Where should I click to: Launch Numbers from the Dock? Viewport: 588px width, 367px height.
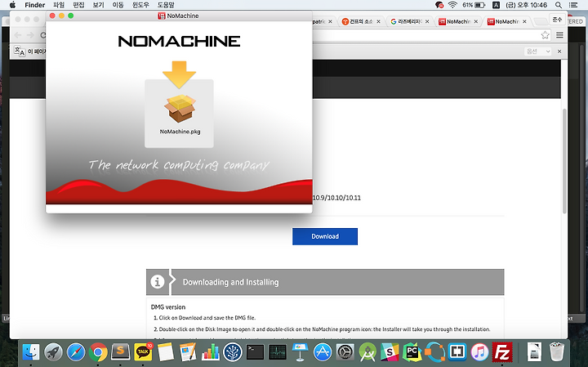[211, 352]
